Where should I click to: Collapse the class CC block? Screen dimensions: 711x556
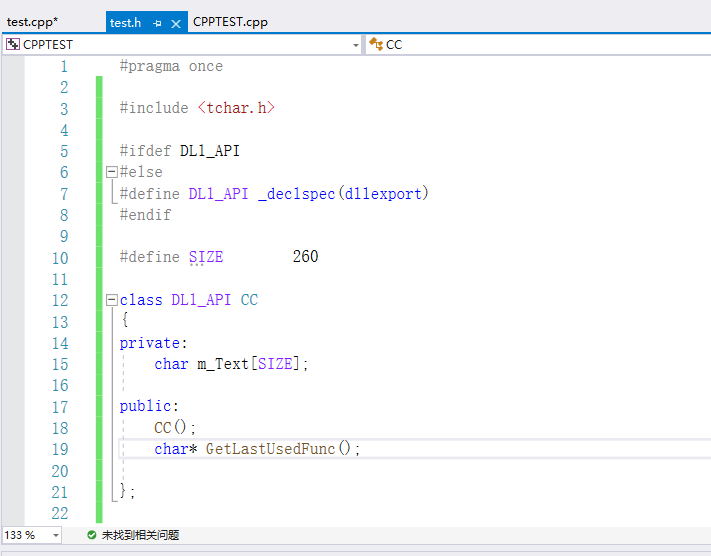(x=112, y=300)
